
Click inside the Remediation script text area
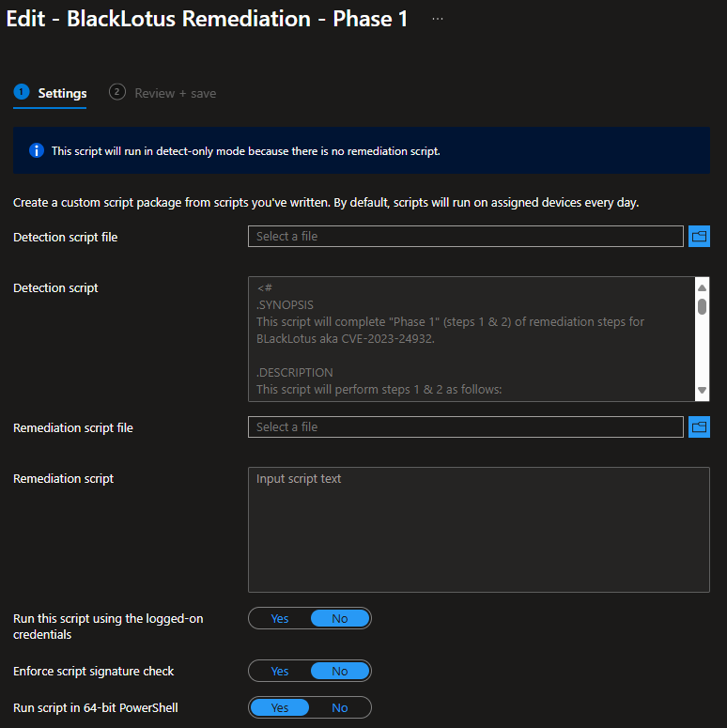(479, 529)
